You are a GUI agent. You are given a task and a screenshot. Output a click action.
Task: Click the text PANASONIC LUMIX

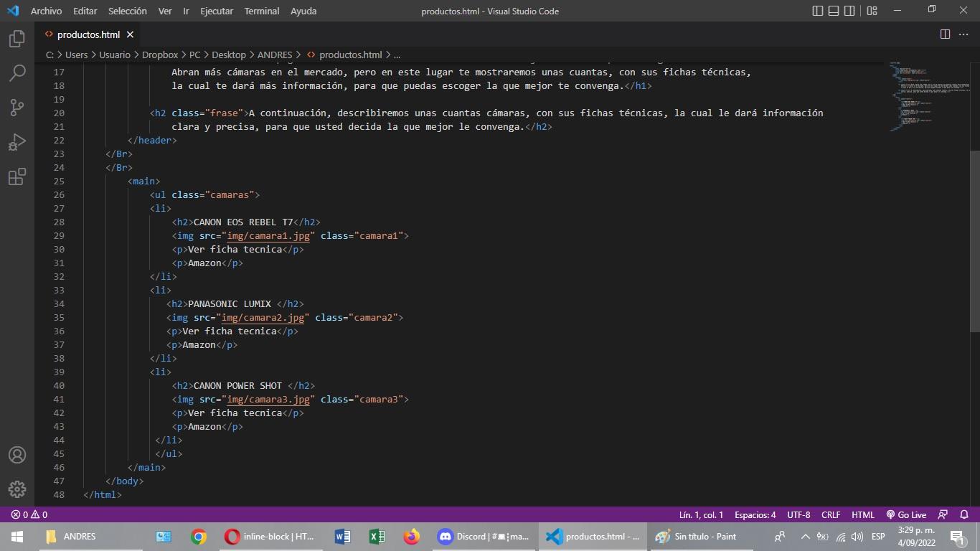tap(230, 304)
